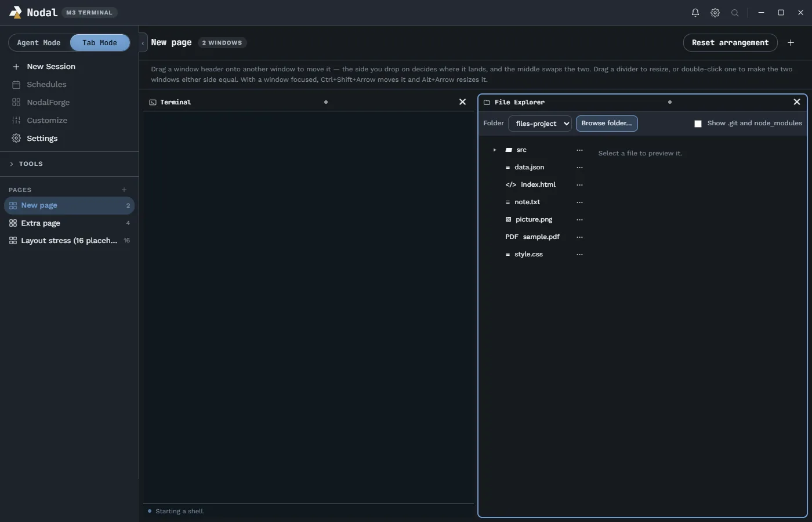
Task: Open more options for data.json
Action: tap(579, 168)
